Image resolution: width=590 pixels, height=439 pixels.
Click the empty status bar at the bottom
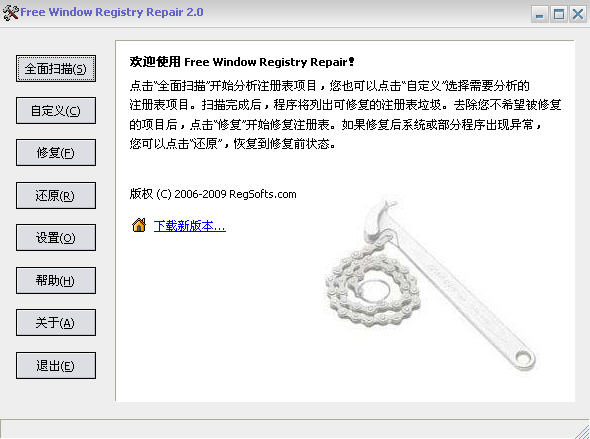point(288,429)
